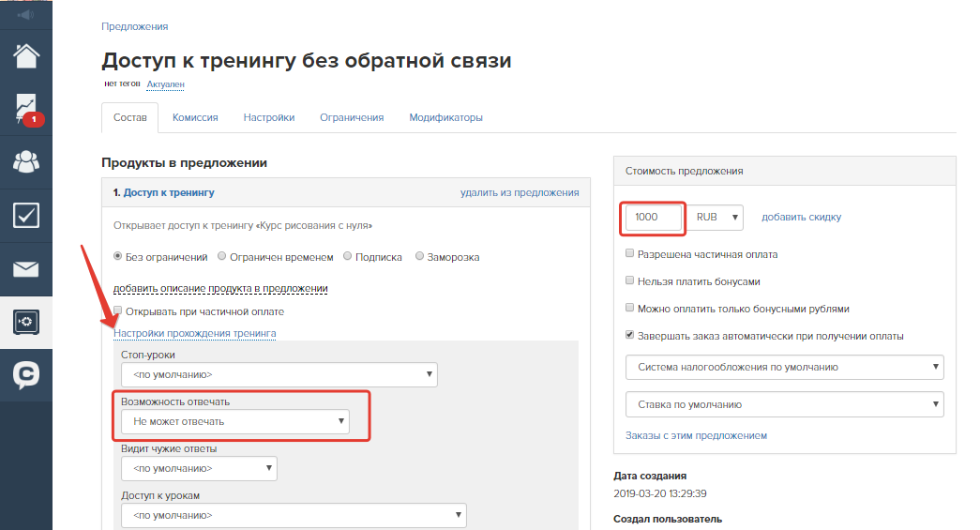
Task: Click the price input field with 1000
Action: pyautogui.click(x=653, y=217)
